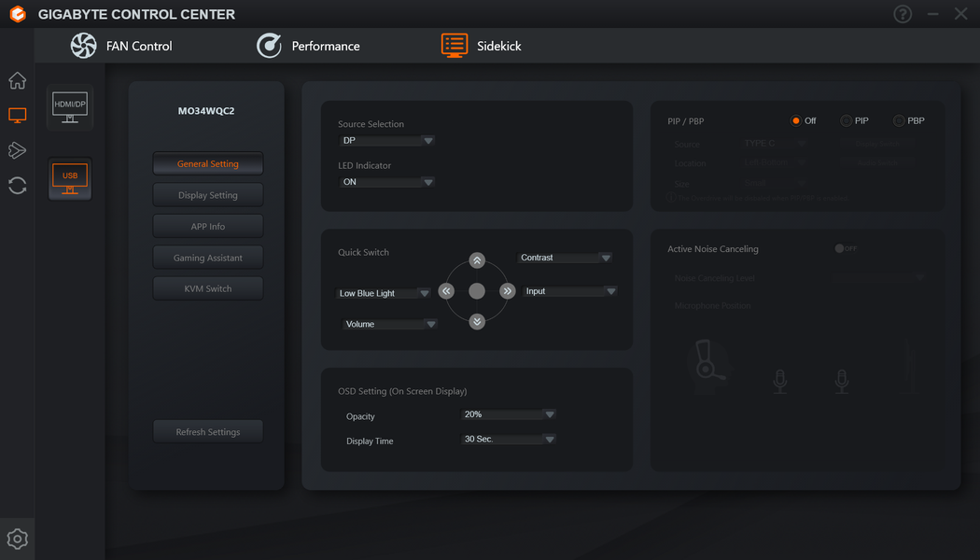Open the Low Blue Light dropdown
Screen dimensions: 980x560
click(x=383, y=293)
